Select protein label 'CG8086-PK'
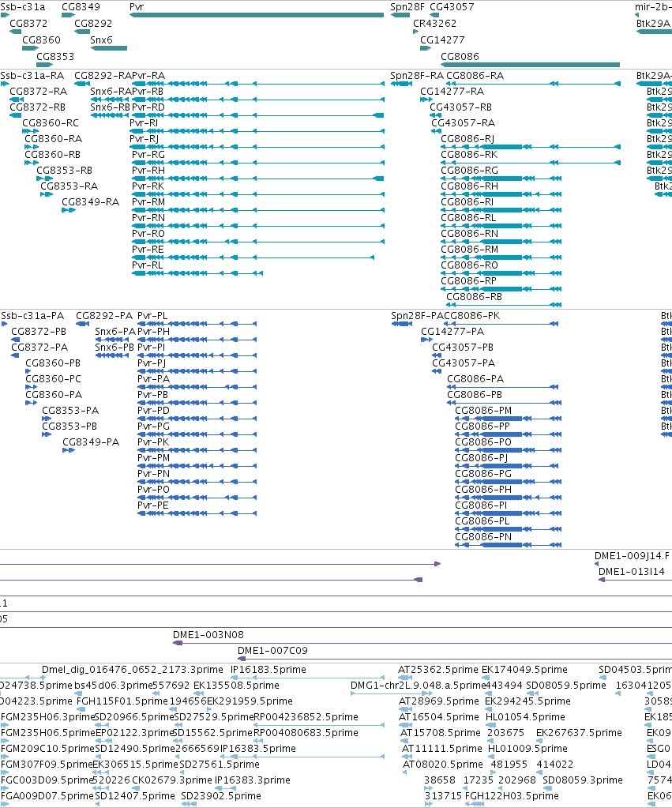The image size is (672, 808). [x=472, y=316]
